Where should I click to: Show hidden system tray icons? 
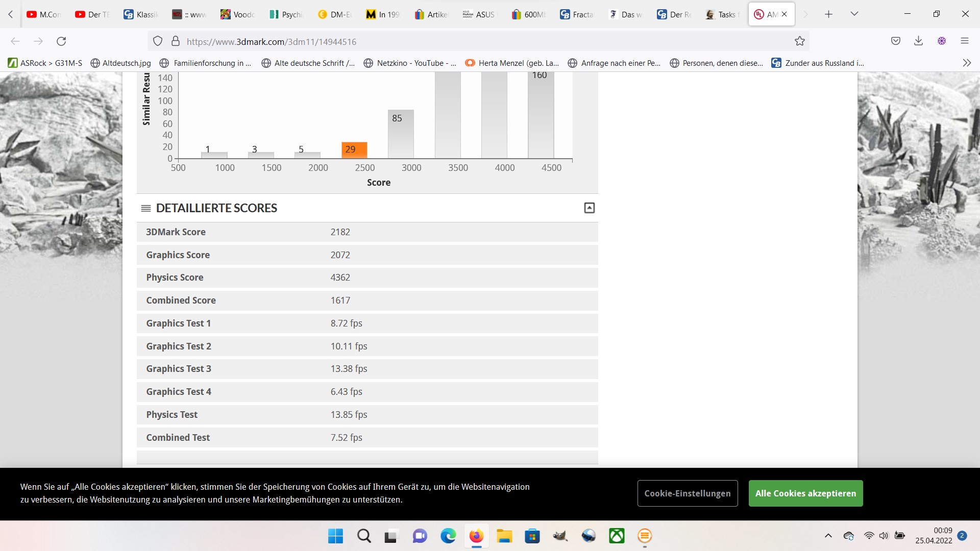(828, 536)
